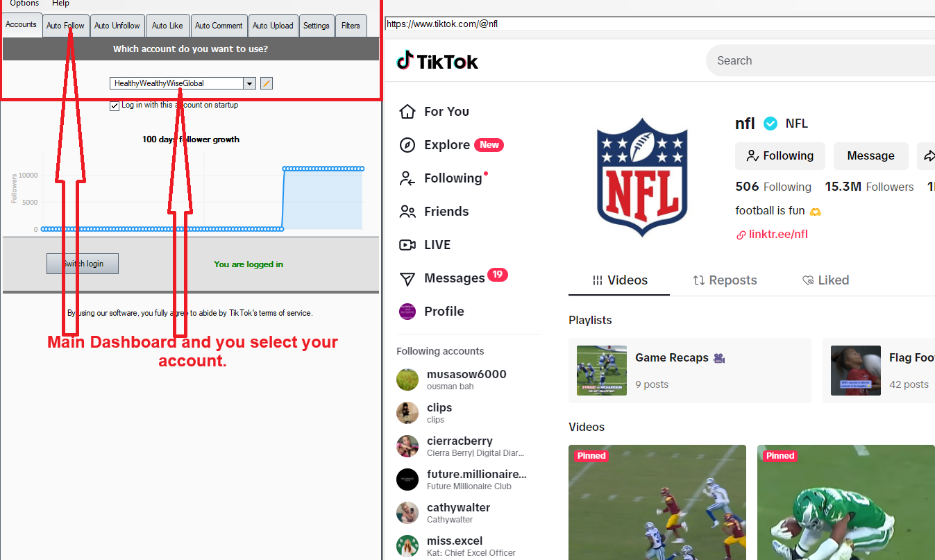Click clips account avatar
Image resolution: width=935 pixels, height=560 pixels.
tap(407, 413)
